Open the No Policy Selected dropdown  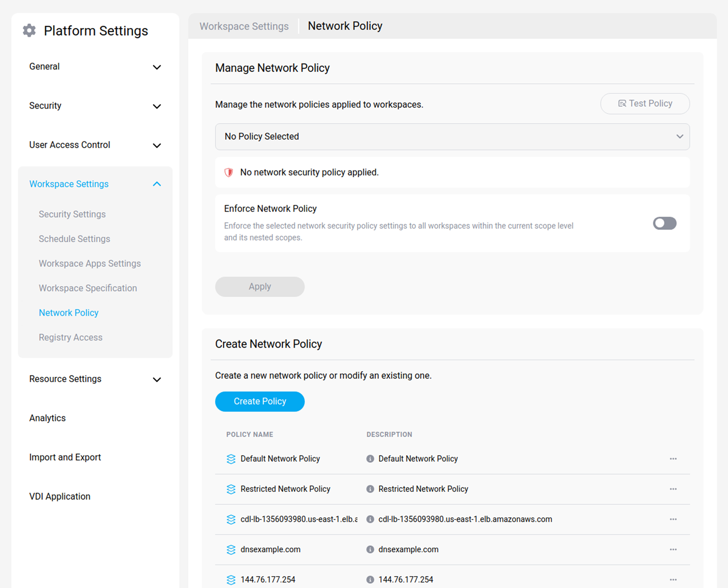pos(452,137)
